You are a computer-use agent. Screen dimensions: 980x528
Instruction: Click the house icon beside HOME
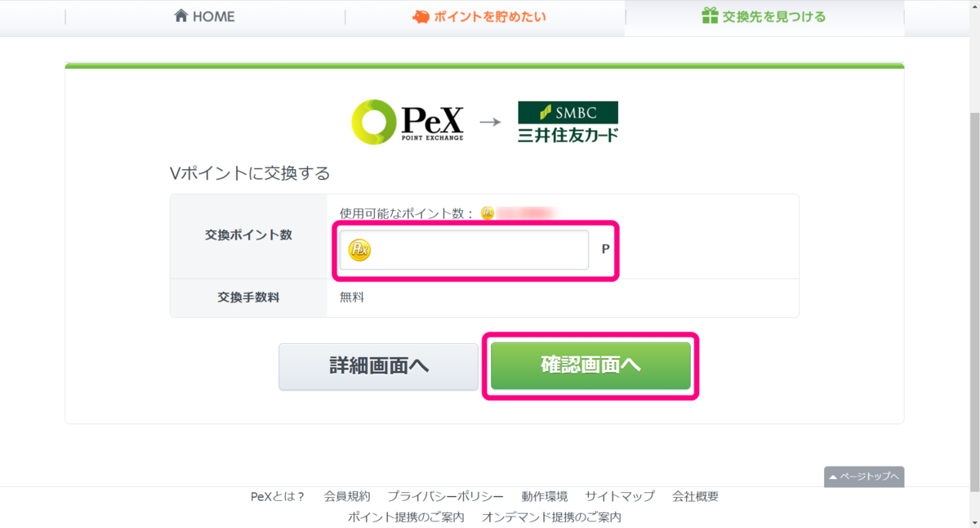click(181, 16)
